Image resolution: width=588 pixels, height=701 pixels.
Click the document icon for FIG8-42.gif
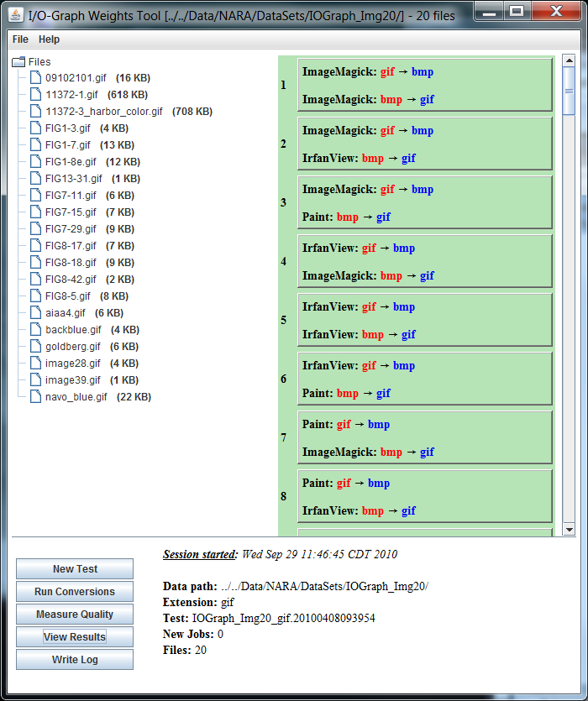coord(36,279)
